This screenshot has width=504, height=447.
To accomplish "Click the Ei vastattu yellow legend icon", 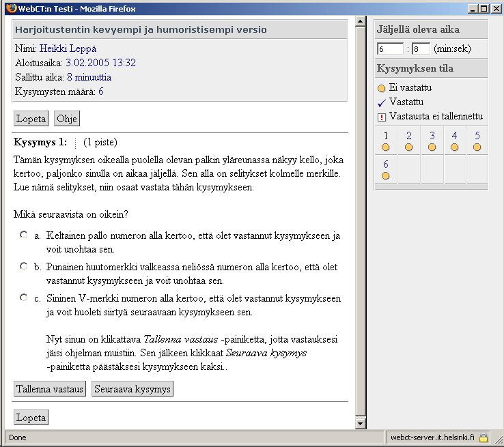I will (x=382, y=88).
